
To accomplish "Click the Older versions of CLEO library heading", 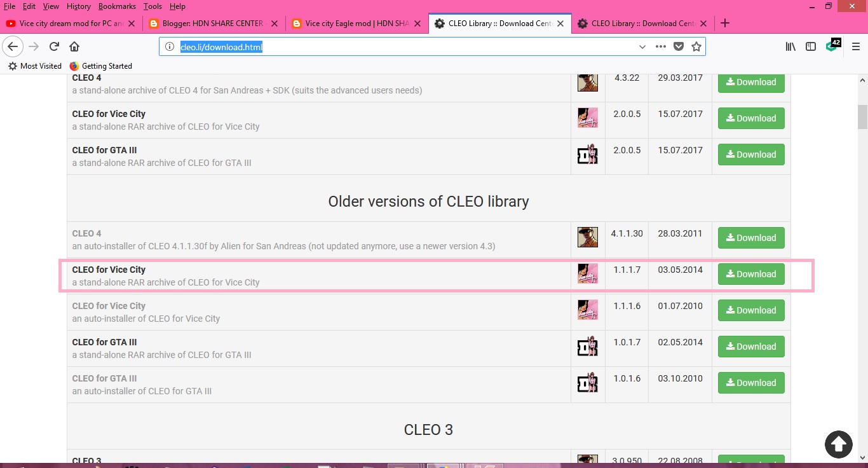I will point(428,202).
